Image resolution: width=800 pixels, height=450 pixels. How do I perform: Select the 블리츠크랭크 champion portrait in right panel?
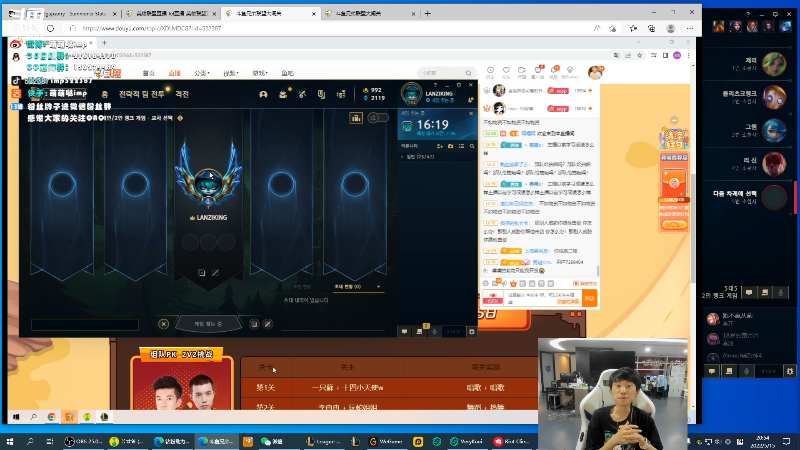(x=774, y=97)
